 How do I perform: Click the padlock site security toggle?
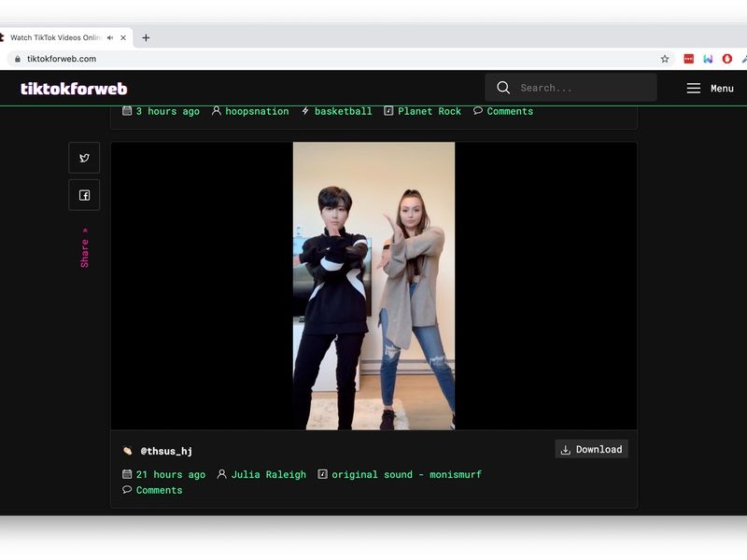[17, 58]
